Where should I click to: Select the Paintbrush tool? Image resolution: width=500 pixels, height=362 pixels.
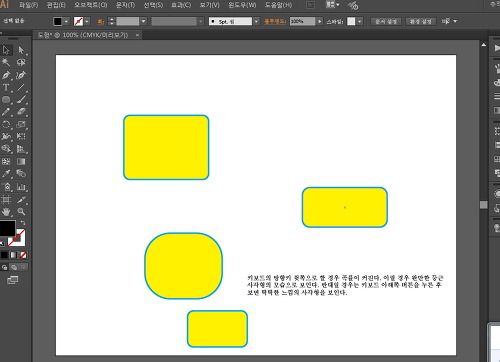pyautogui.click(x=21, y=100)
